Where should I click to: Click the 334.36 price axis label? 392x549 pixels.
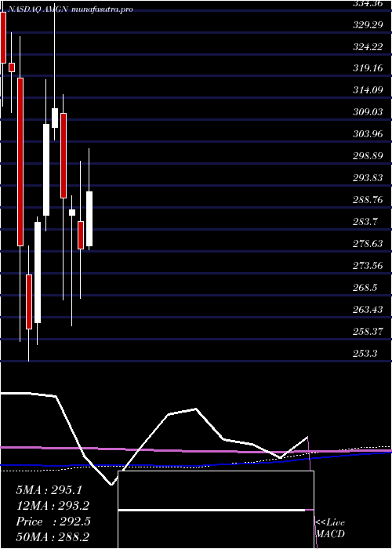coord(366,3)
